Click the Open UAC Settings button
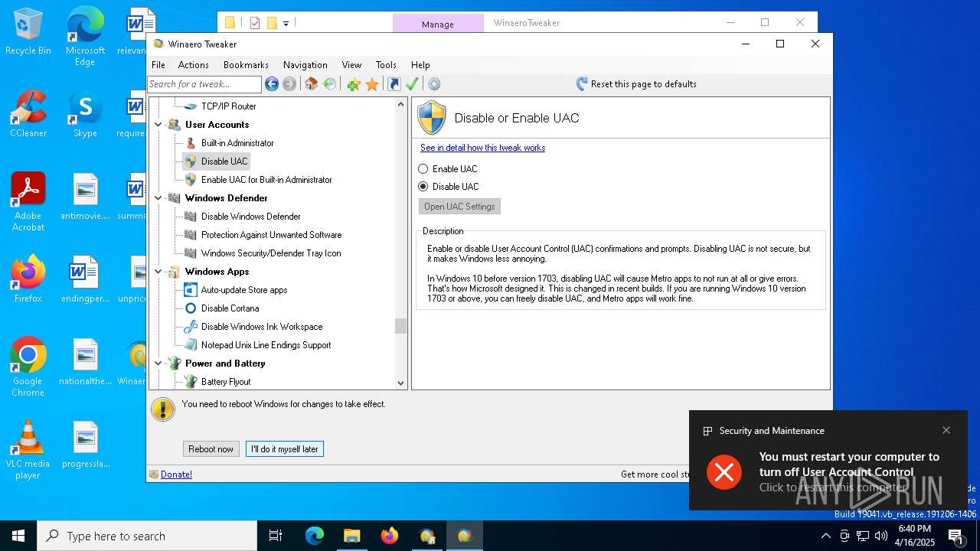This screenshot has height=551, width=980. (459, 207)
